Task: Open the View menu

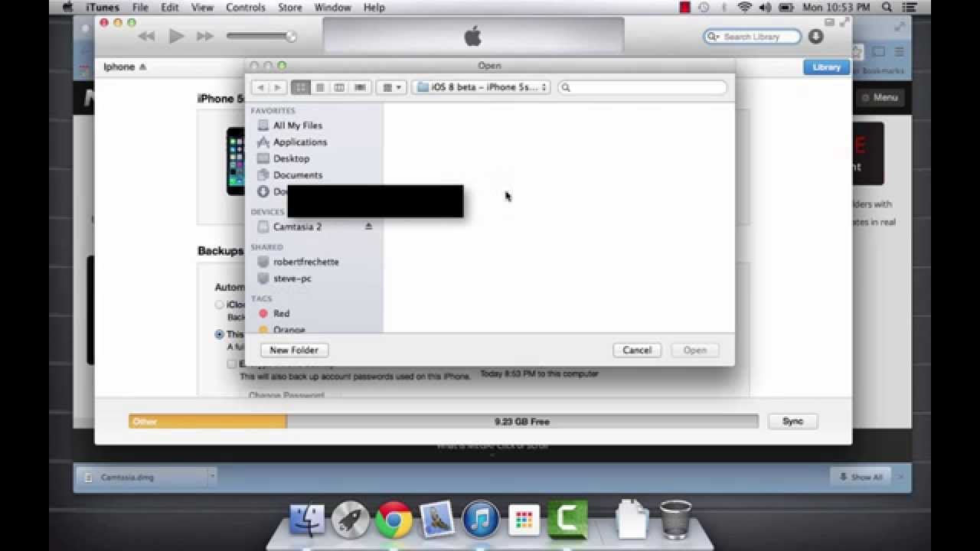Action: click(x=202, y=8)
